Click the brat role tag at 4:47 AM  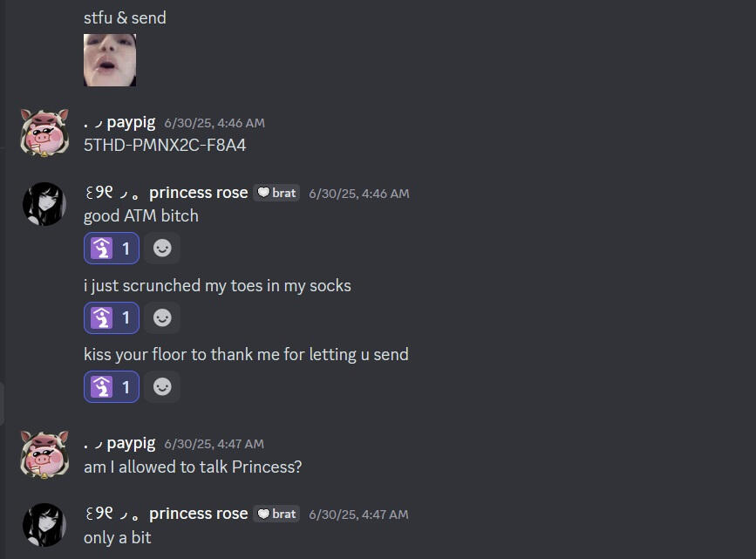(276, 514)
